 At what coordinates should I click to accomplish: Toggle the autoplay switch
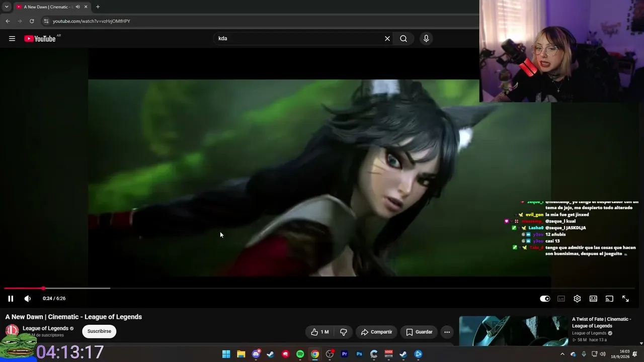coord(545,299)
